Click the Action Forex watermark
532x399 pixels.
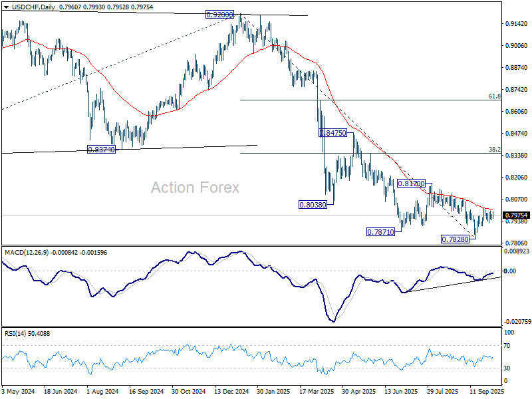pyautogui.click(x=195, y=188)
